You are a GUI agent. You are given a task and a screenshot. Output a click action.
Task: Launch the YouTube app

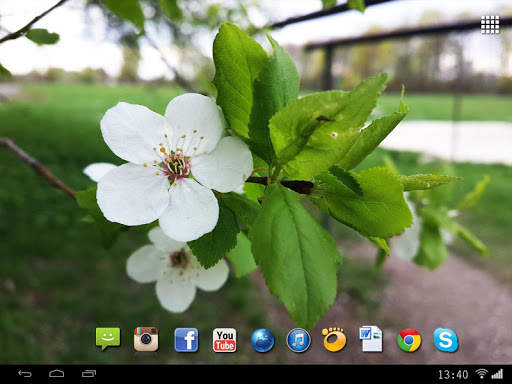224,340
